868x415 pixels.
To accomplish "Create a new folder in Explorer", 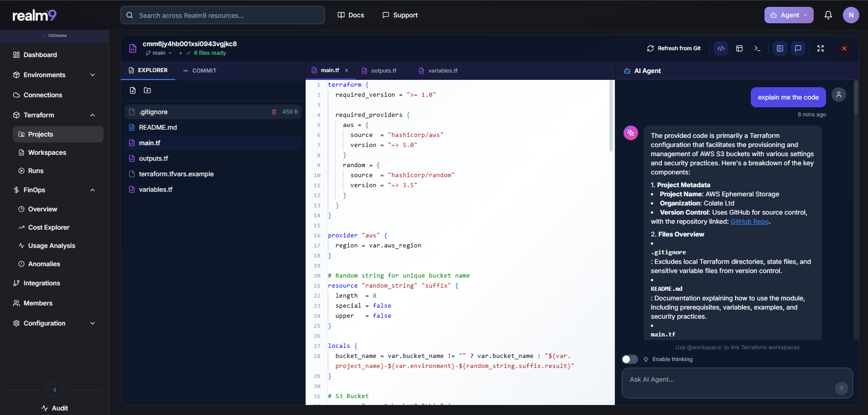I will 147,90.
